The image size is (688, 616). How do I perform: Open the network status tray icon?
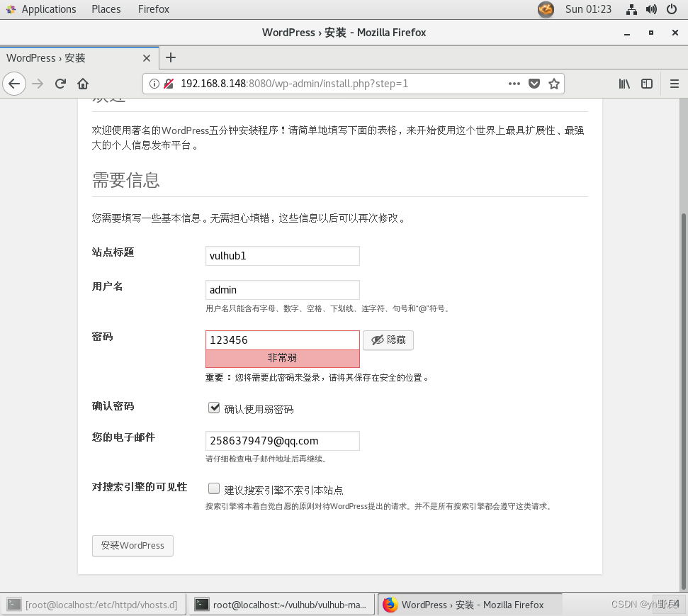coord(631,9)
